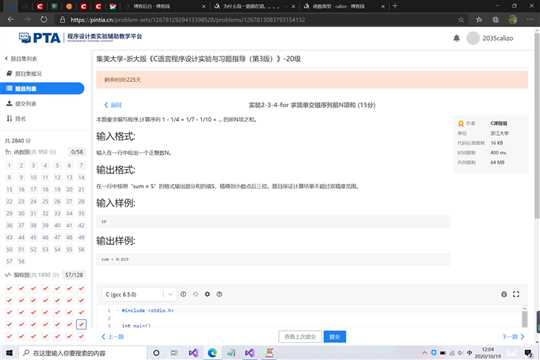Switch to the green pinned tab

[x=54, y=6]
